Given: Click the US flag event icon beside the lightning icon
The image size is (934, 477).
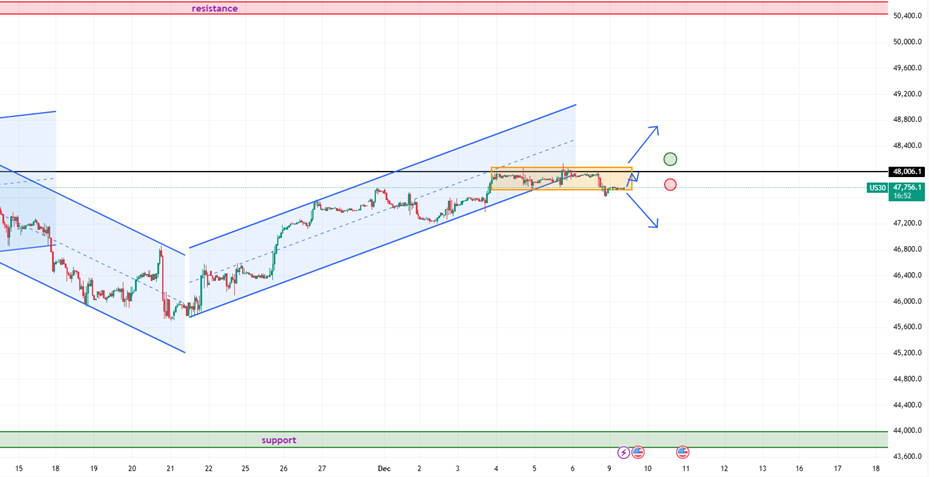Looking at the screenshot, I should click(638, 453).
